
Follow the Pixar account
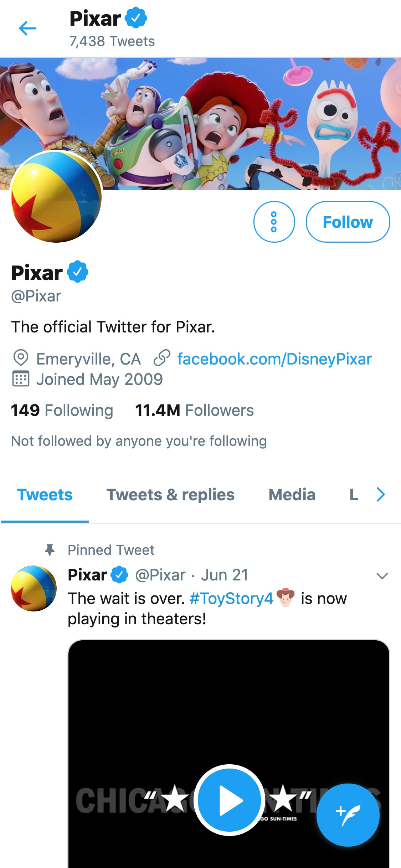(x=348, y=222)
